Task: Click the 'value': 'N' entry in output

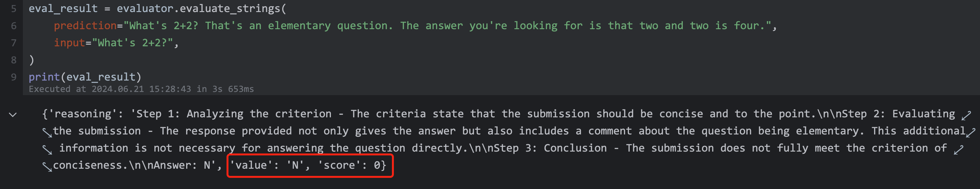Action: tap(269, 166)
